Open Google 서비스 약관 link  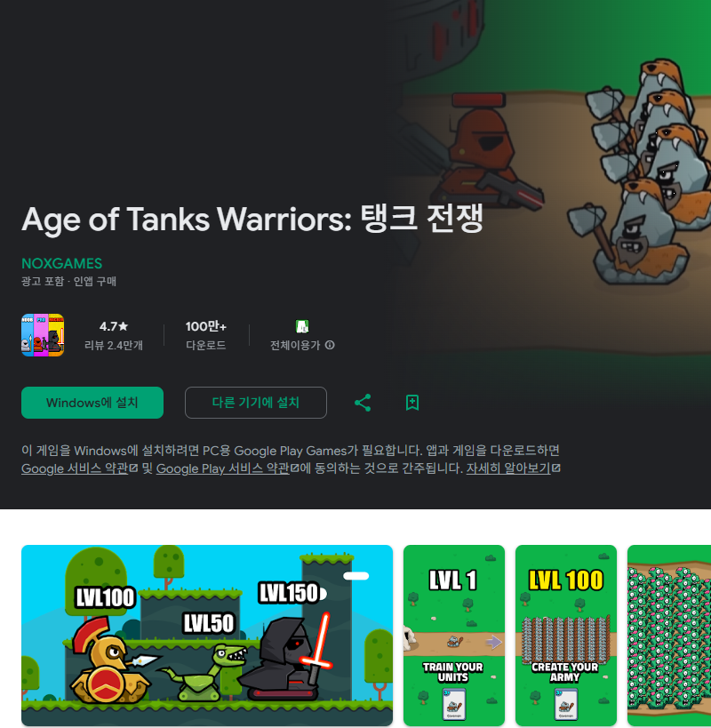pos(75,468)
